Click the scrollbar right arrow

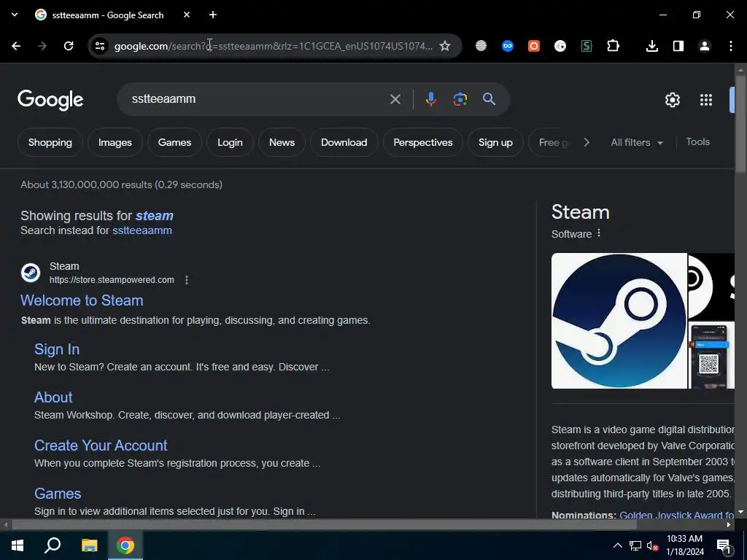pos(729,525)
